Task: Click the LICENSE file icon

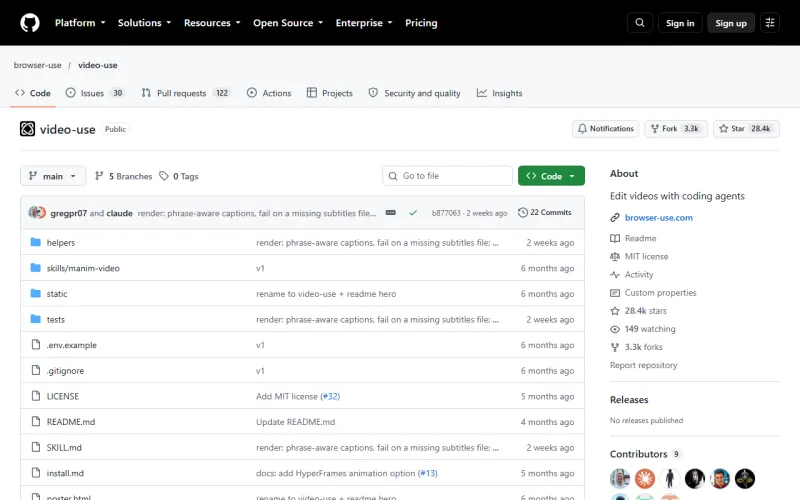Action: coord(35,396)
